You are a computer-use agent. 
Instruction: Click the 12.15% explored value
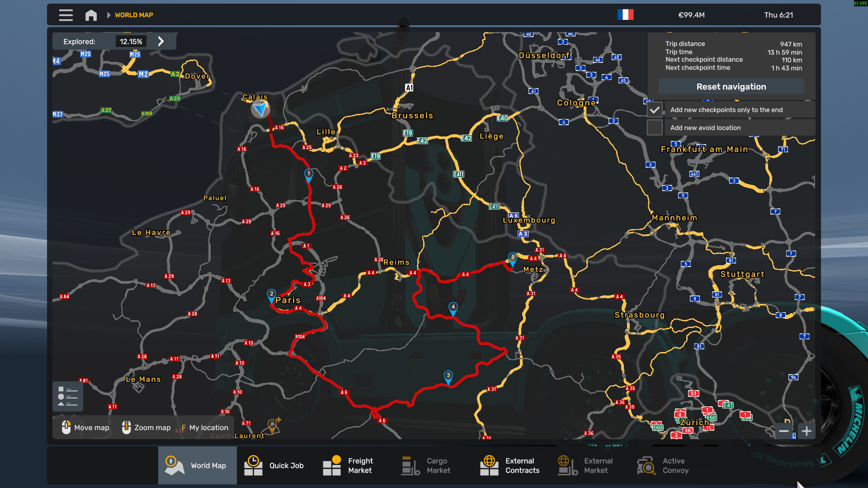pos(131,42)
